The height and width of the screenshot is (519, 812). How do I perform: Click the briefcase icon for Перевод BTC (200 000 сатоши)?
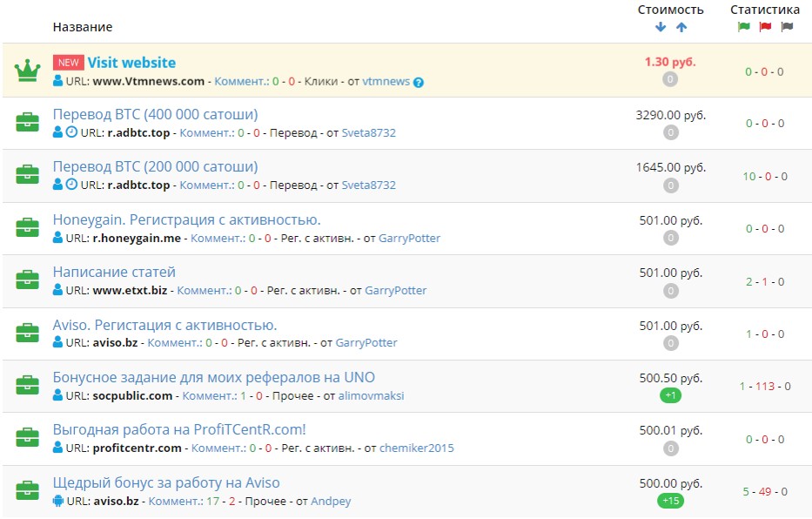28,174
